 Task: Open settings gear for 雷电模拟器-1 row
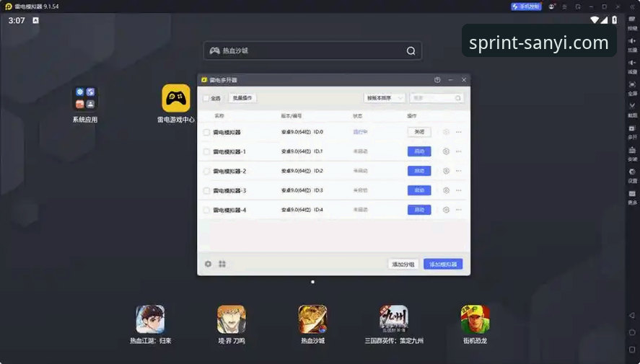pos(446,151)
